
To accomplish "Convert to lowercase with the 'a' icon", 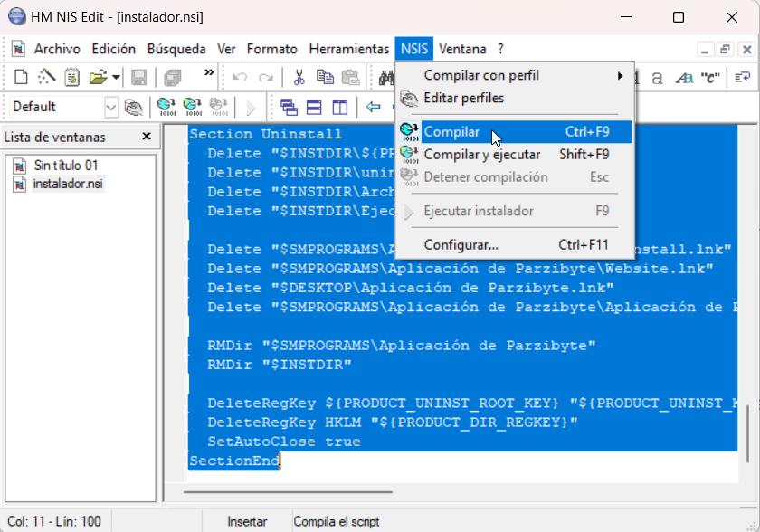I will tap(657, 78).
